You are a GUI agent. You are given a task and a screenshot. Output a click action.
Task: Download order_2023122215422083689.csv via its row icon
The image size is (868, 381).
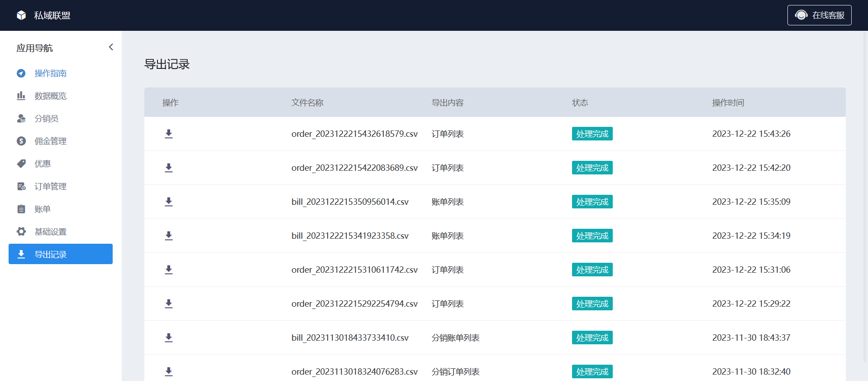click(169, 168)
